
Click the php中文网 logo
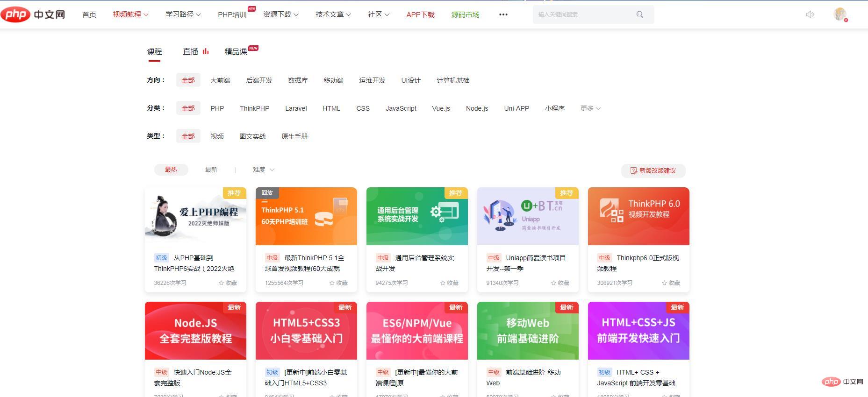pos(33,14)
